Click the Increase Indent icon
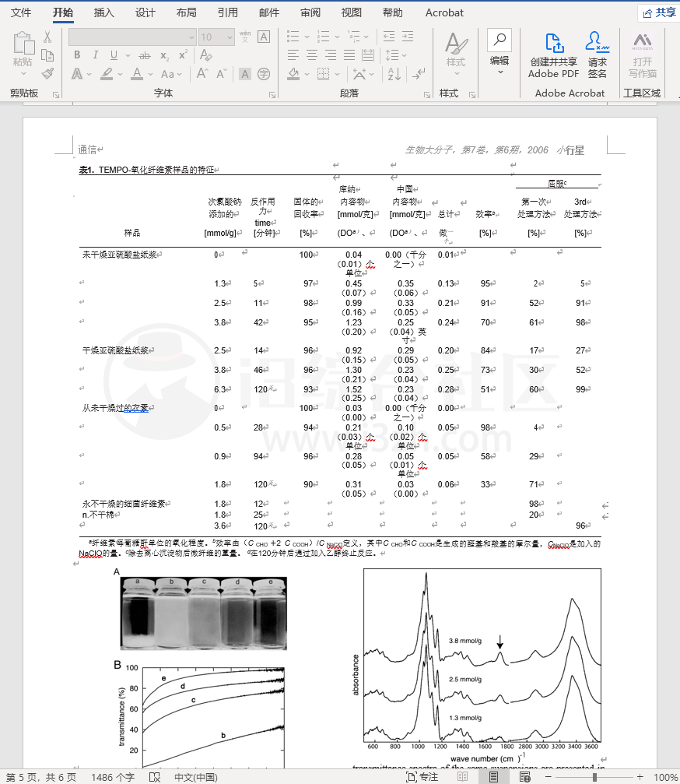This screenshot has height=784, width=680. [x=408, y=37]
